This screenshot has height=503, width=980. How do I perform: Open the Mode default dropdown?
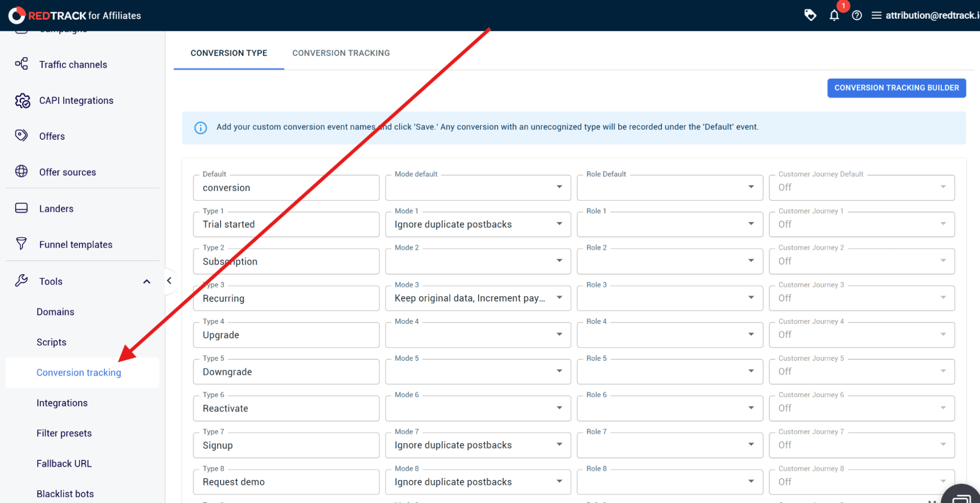(x=478, y=188)
